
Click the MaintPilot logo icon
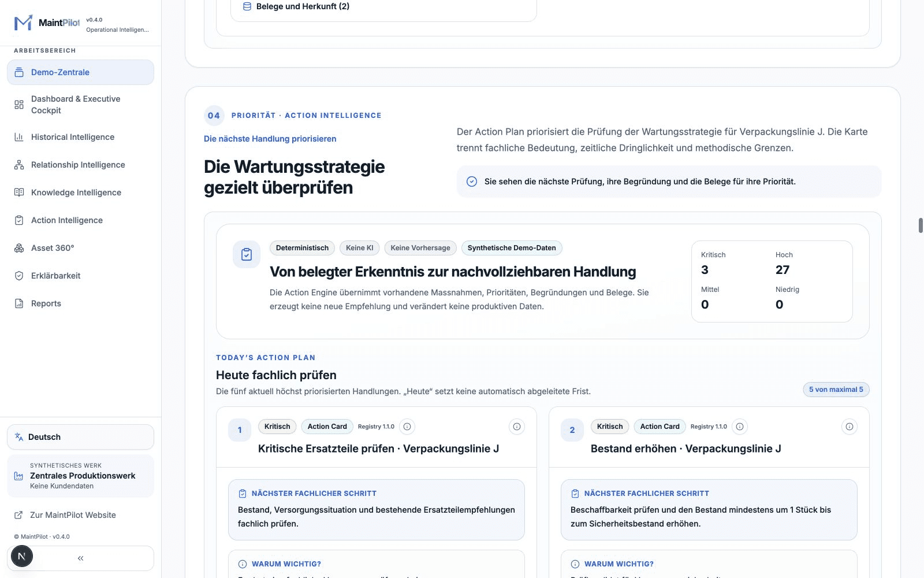pos(23,23)
